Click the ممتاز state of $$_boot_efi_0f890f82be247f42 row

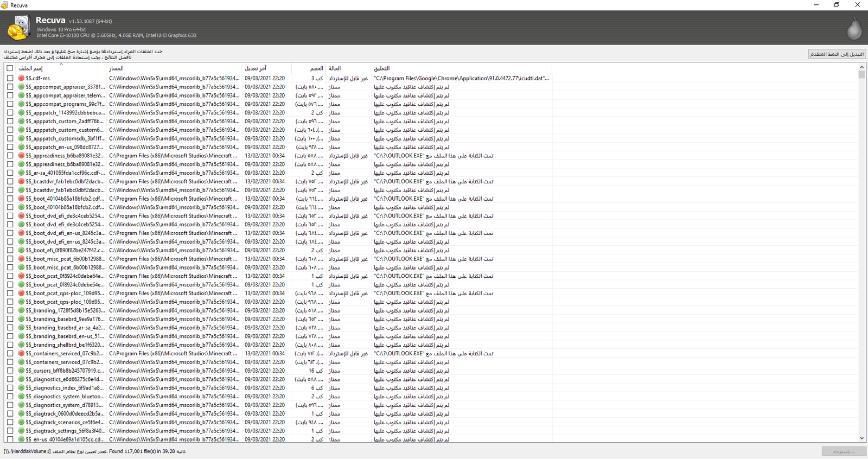(x=334, y=250)
